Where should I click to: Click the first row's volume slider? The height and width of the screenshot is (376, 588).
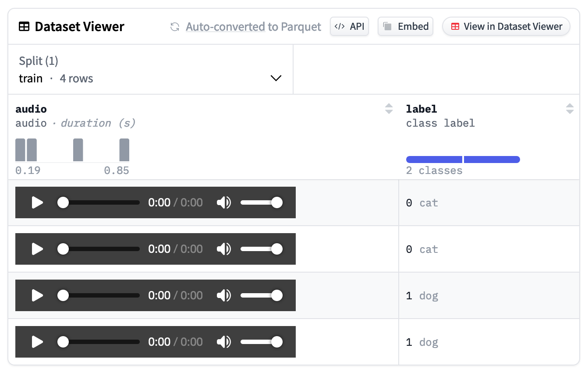pyautogui.click(x=261, y=202)
